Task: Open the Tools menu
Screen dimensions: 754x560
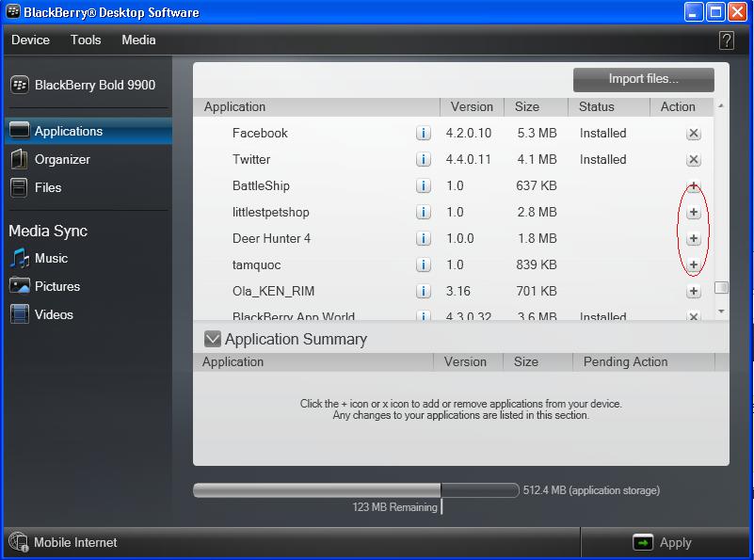Action: 86,40
